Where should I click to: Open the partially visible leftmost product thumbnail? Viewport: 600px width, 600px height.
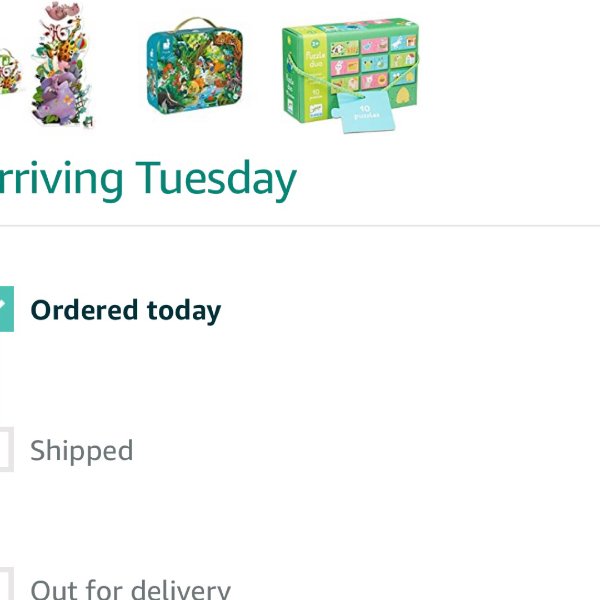pyautogui.click(x=10, y=72)
